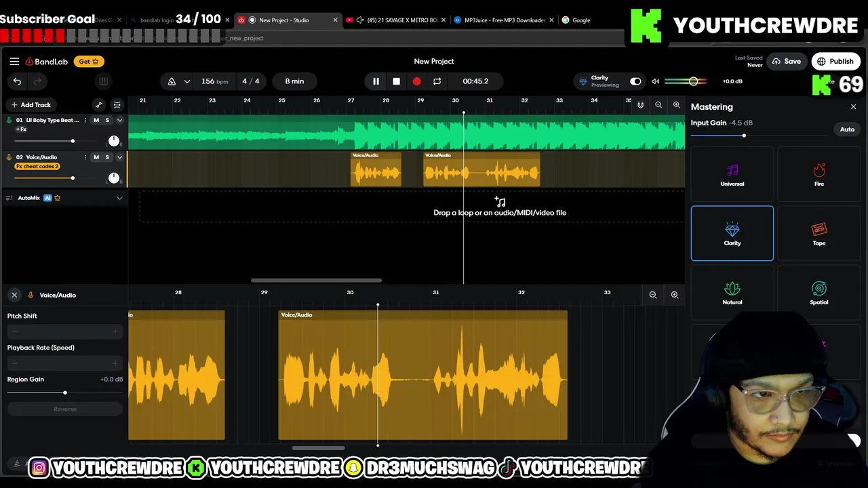Close the Voice/Audio editor panel
868x488 pixels.
14,295
